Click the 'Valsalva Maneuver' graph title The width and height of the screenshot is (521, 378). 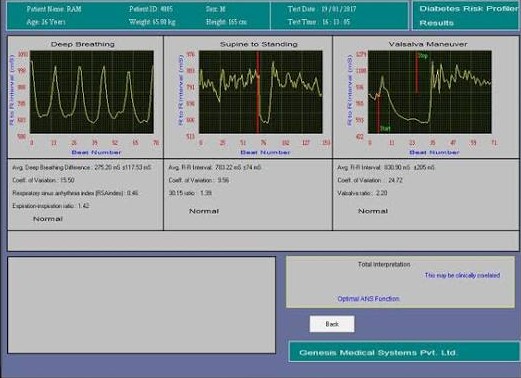click(428, 44)
